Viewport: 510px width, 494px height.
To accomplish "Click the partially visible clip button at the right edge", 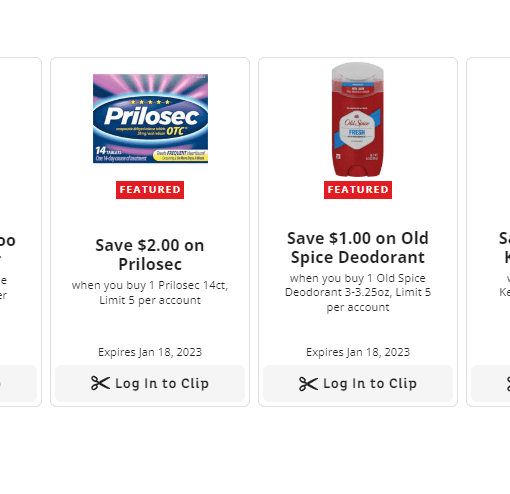I will [490, 383].
